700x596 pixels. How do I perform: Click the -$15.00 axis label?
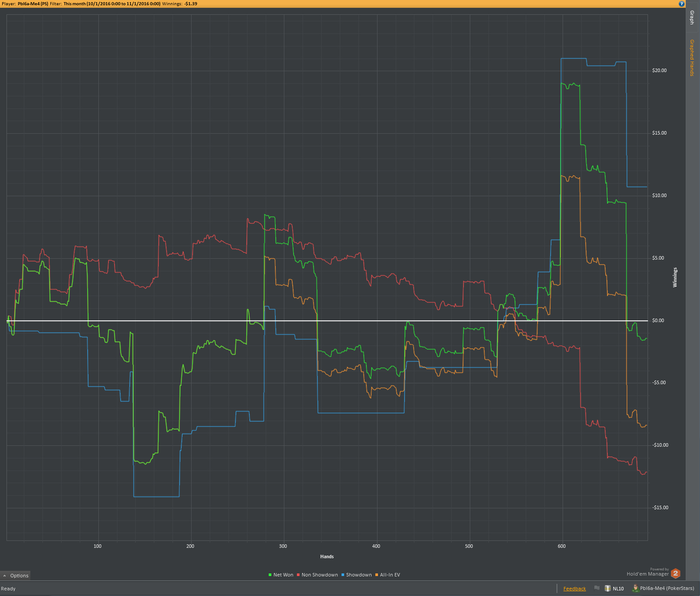(660, 508)
